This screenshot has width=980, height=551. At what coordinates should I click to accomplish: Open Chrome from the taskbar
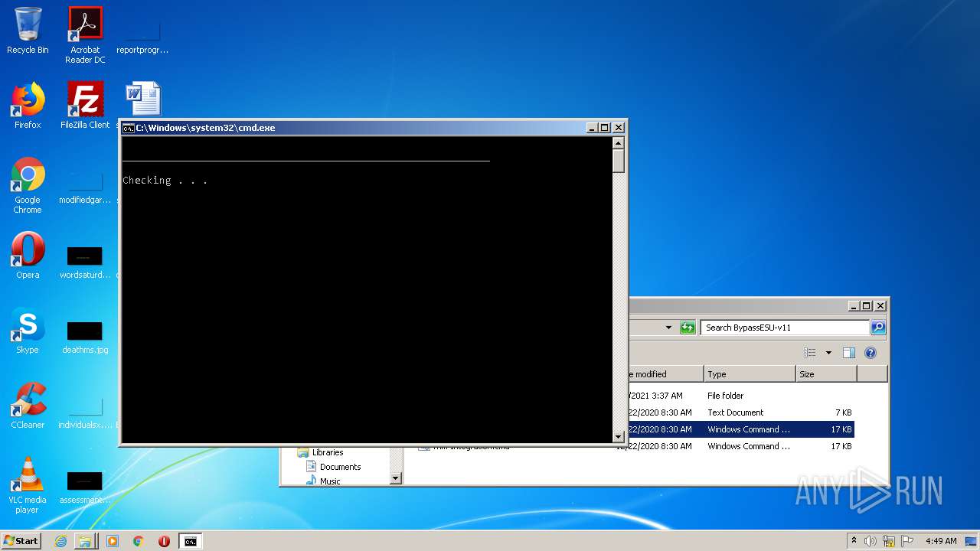pyautogui.click(x=139, y=541)
